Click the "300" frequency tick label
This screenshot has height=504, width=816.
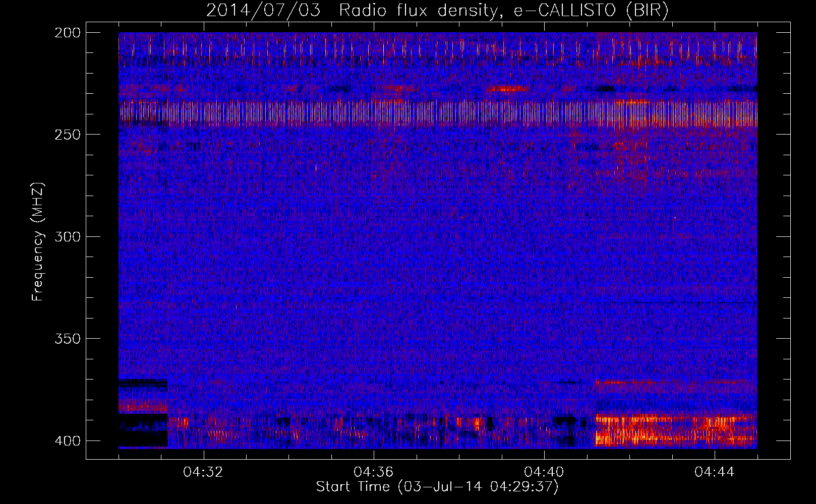coord(67,236)
